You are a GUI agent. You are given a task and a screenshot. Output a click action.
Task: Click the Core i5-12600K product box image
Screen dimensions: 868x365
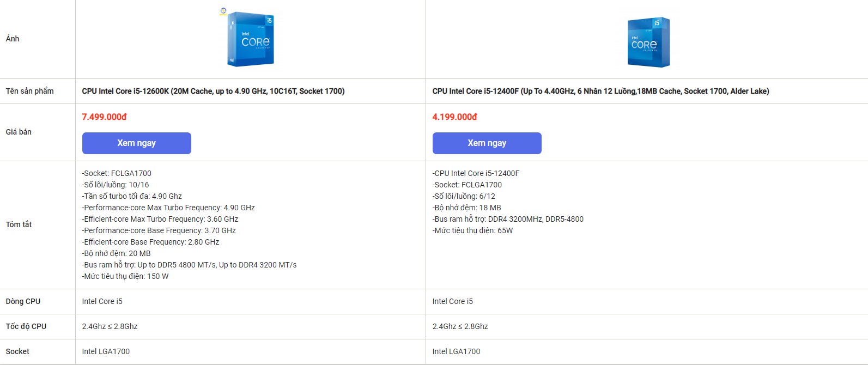pos(251,40)
